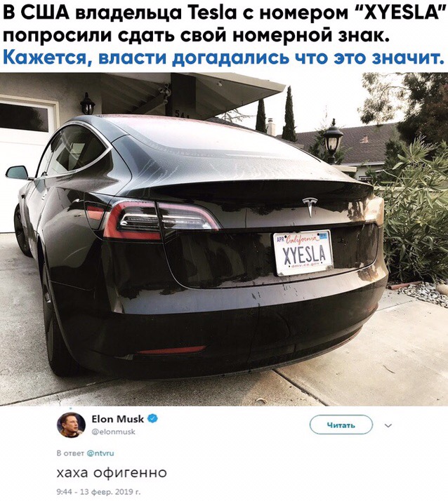Click the car's side mirror
Screen dimensions: 448x501
(18, 173)
